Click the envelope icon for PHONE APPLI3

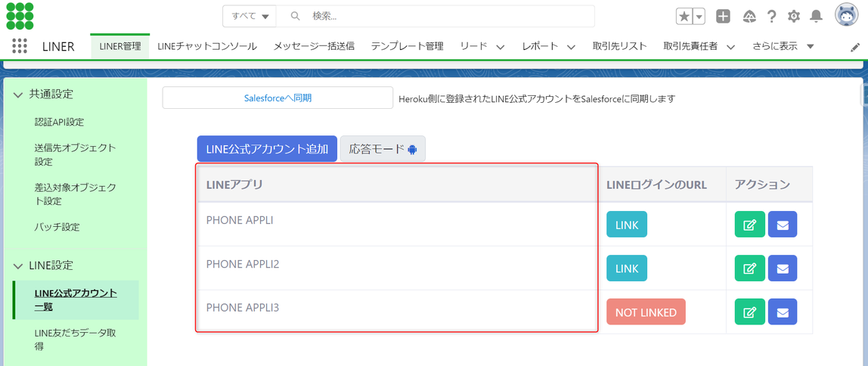pos(783,312)
